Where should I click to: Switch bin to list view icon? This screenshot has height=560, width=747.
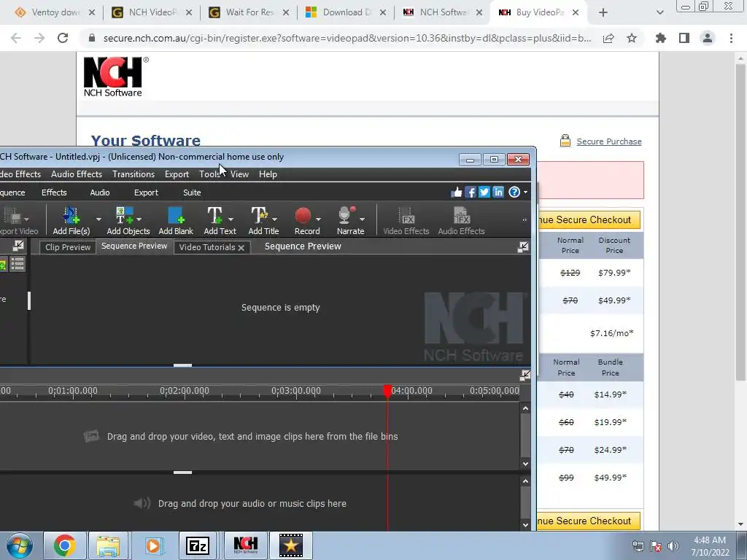[18, 264]
